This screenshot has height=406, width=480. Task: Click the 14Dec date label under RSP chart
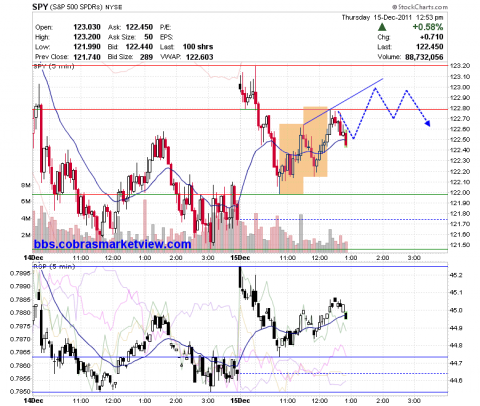[x=33, y=401]
